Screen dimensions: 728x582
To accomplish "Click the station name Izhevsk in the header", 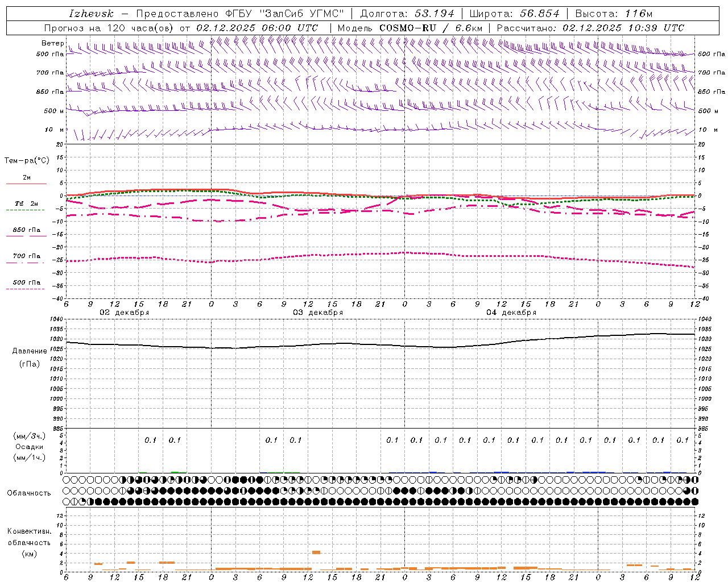I will (x=91, y=14).
